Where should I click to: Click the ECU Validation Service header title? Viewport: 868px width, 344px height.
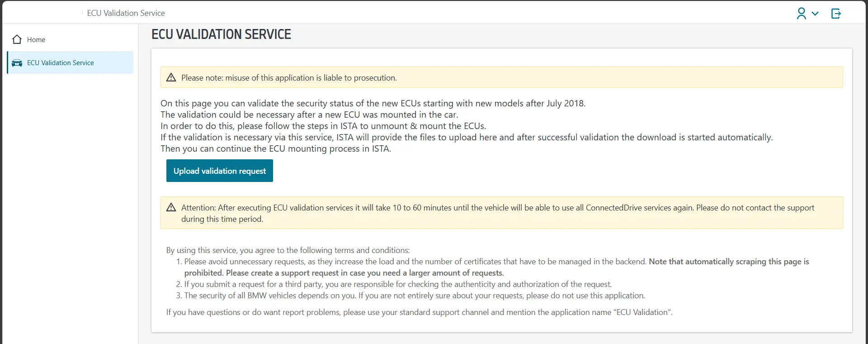[126, 13]
